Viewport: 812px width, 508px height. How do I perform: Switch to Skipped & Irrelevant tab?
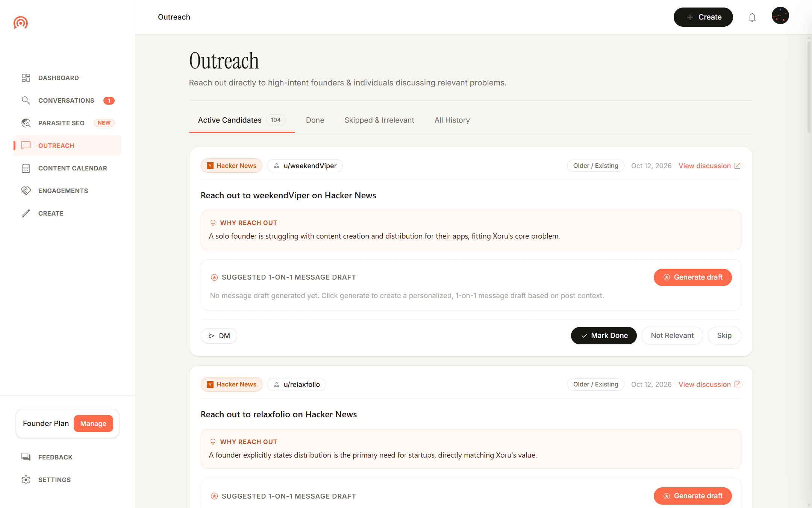(379, 120)
